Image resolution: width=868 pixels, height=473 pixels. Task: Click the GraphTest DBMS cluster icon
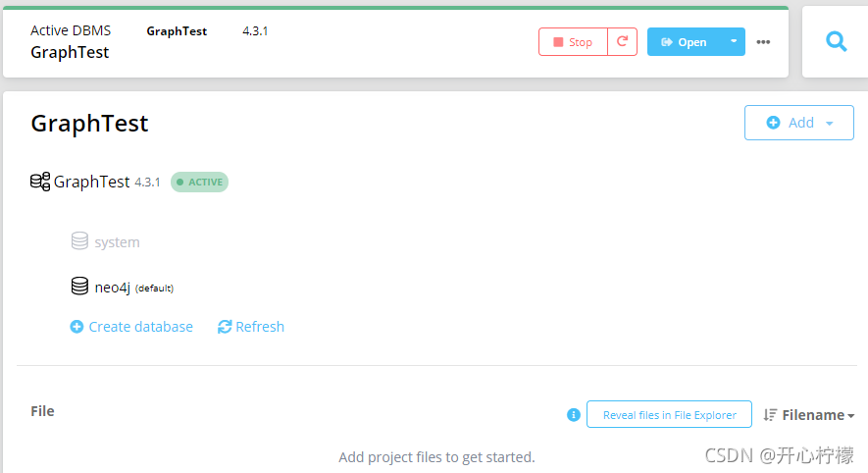pos(40,182)
